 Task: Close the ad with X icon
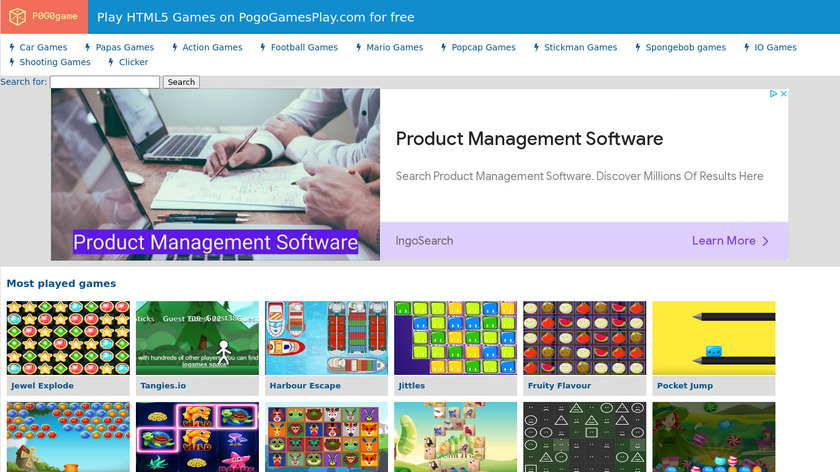(x=783, y=94)
